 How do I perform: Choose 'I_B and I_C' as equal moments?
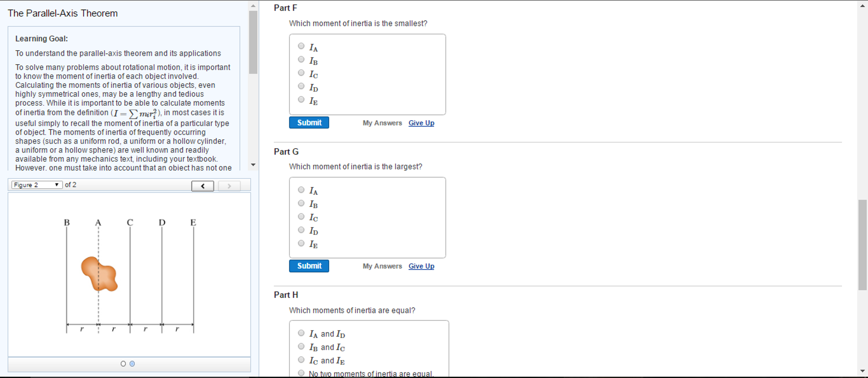[301, 346]
